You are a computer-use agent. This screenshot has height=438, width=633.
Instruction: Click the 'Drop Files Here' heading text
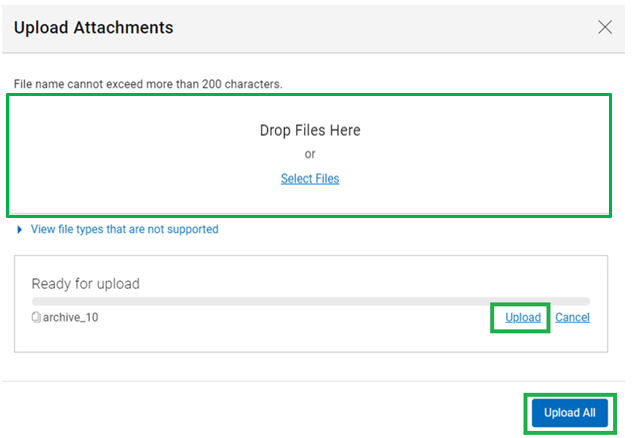[310, 130]
